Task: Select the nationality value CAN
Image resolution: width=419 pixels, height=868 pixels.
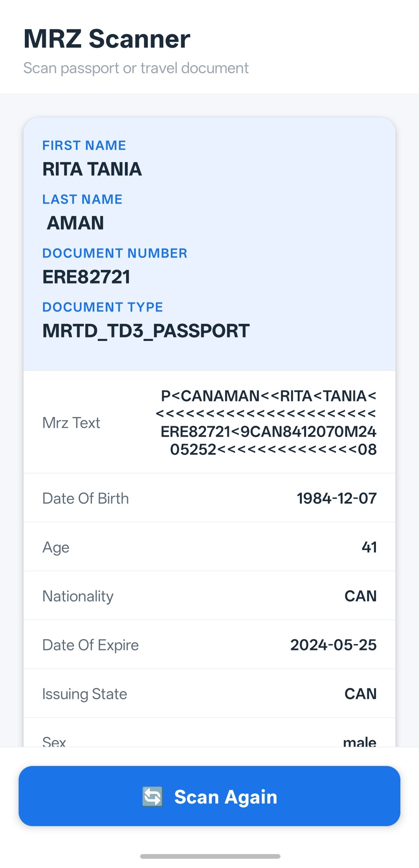Action: (x=360, y=596)
